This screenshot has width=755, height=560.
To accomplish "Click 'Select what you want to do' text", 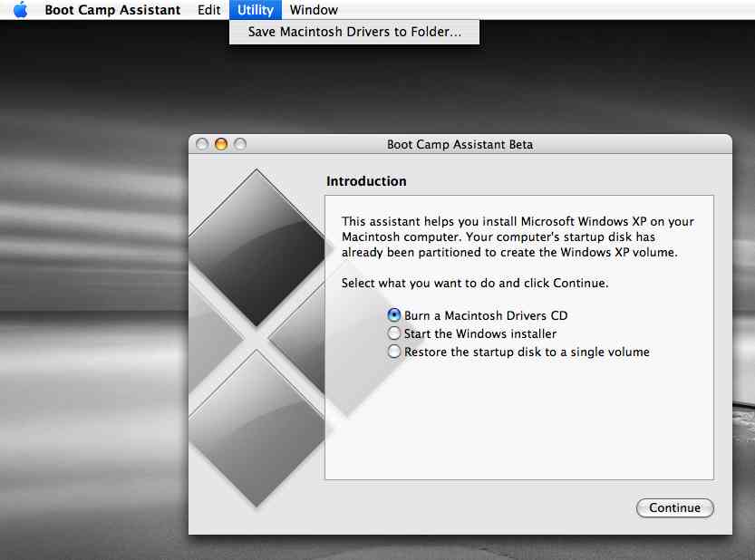I will [x=475, y=283].
